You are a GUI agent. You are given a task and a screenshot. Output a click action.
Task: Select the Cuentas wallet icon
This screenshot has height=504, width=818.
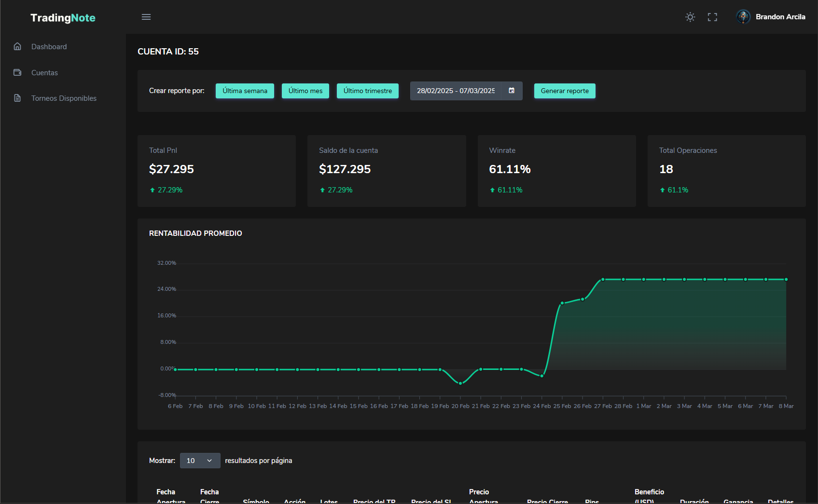17,72
